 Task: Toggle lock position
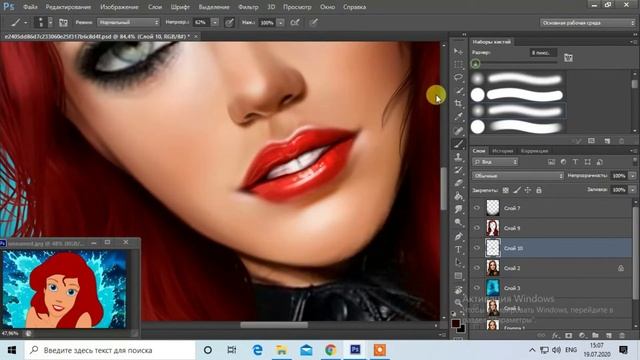(x=528, y=190)
